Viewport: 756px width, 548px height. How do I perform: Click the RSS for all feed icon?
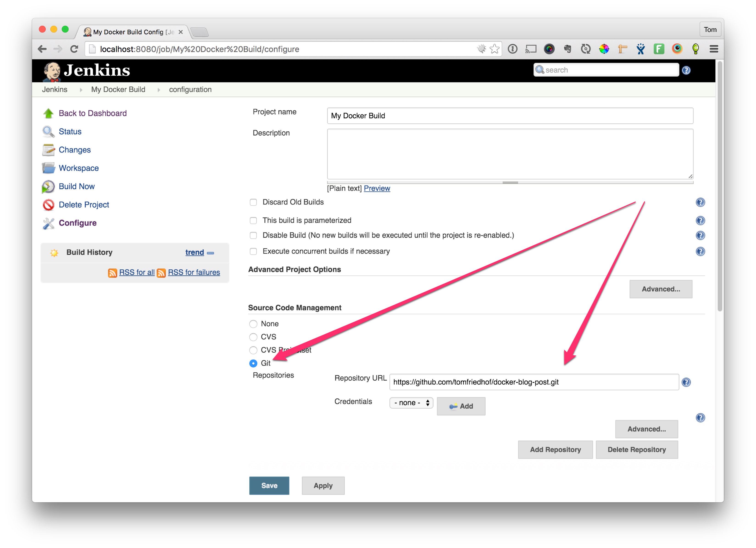tap(112, 273)
